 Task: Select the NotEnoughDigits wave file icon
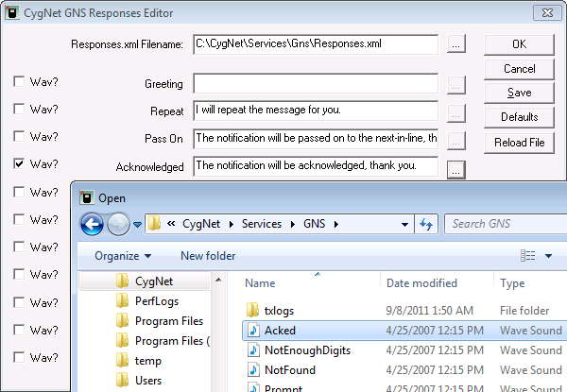point(253,349)
